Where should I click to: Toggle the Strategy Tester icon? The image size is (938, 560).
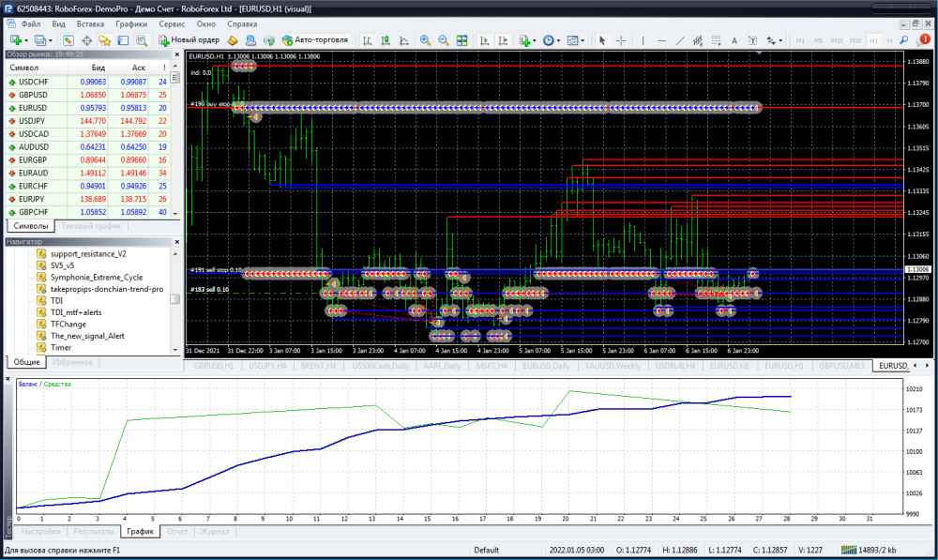[x=142, y=40]
